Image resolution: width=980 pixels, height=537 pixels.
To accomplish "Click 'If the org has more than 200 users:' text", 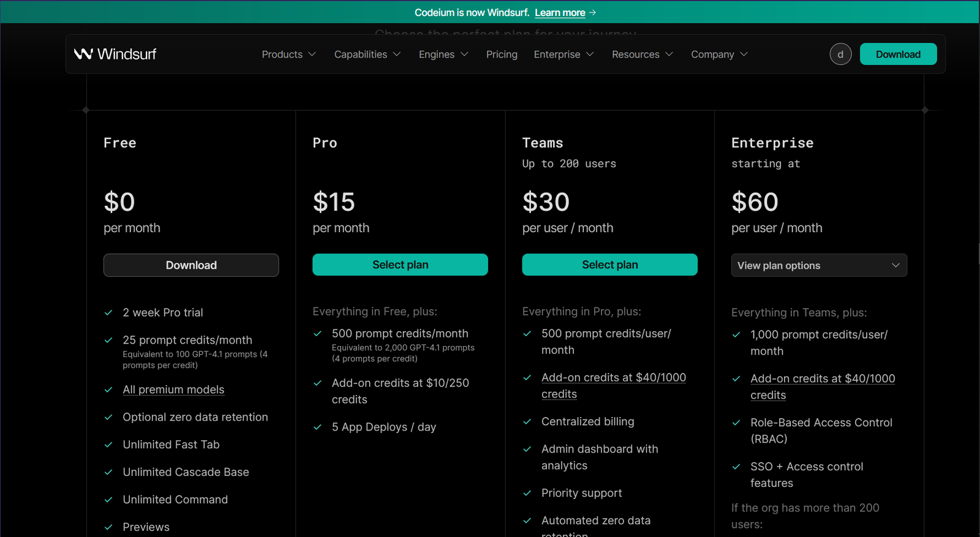I will coord(805,516).
